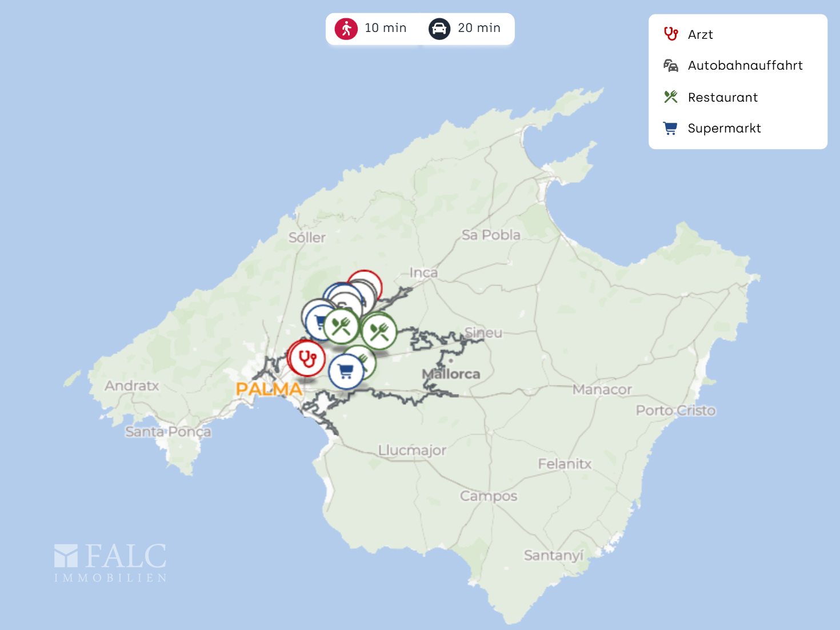
Task: Select the rightmost green restaurant marker
Action: click(379, 331)
